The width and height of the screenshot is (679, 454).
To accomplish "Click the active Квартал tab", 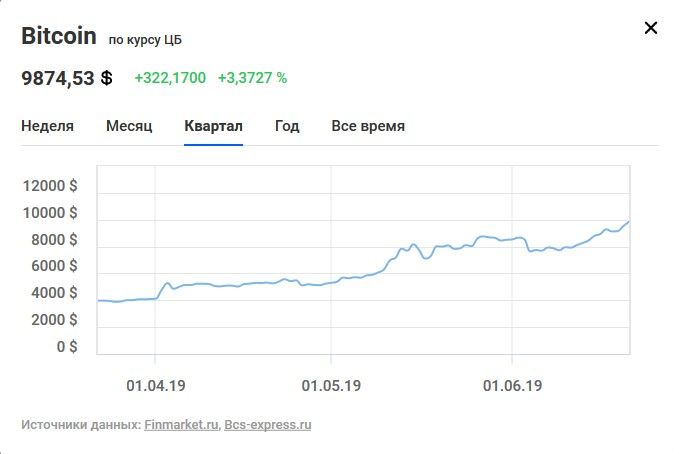I will [213, 126].
